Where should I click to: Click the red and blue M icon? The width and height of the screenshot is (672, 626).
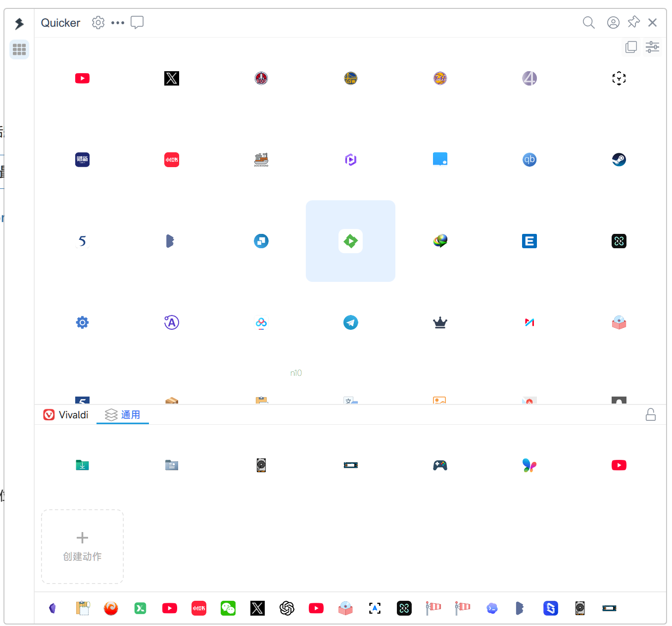coord(529,322)
